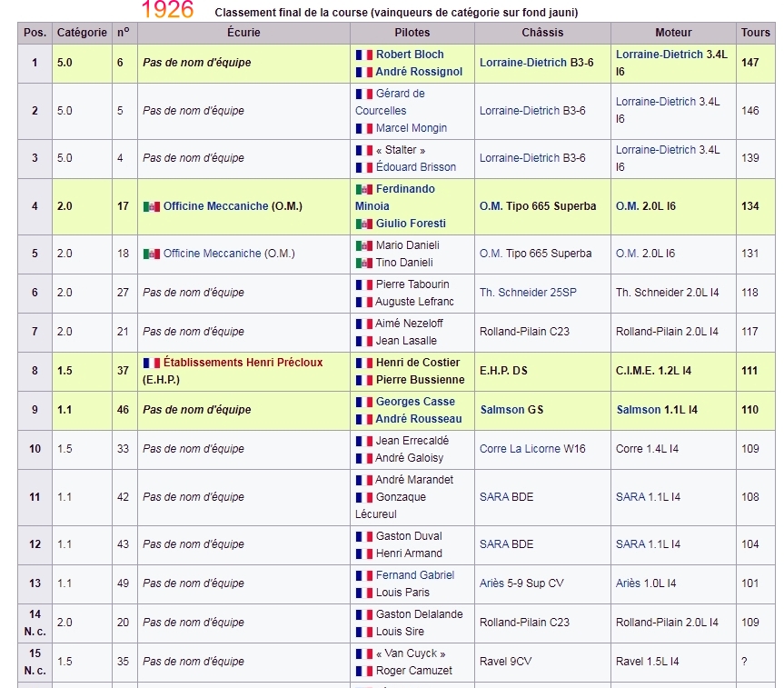The image size is (784, 688).
Task: Click the Tours column header
Action: click(756, 33)
